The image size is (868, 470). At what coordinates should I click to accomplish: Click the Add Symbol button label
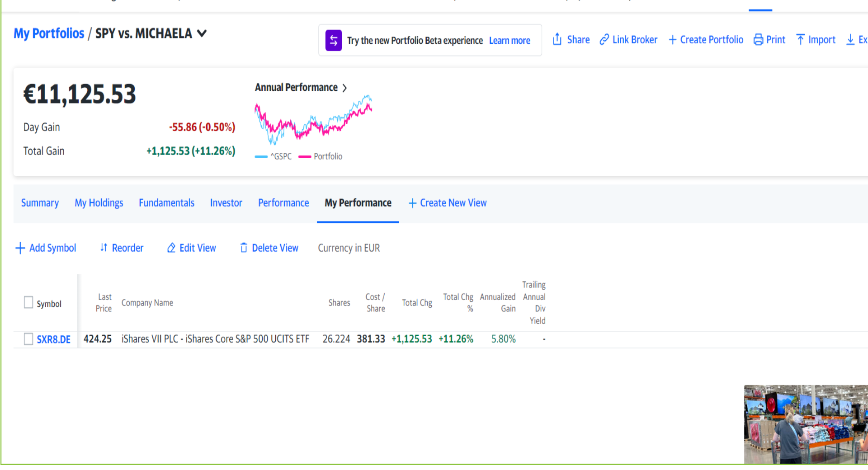click(x=52, y=248)
